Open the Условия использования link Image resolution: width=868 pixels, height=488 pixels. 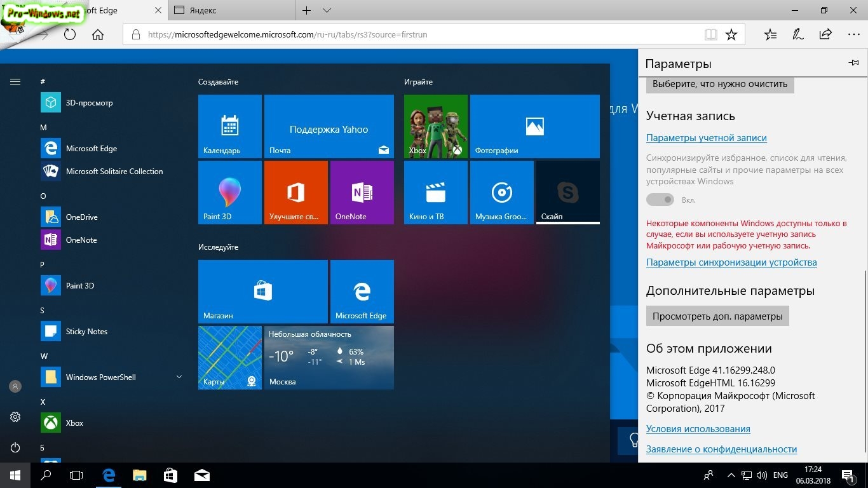(698, 429)
